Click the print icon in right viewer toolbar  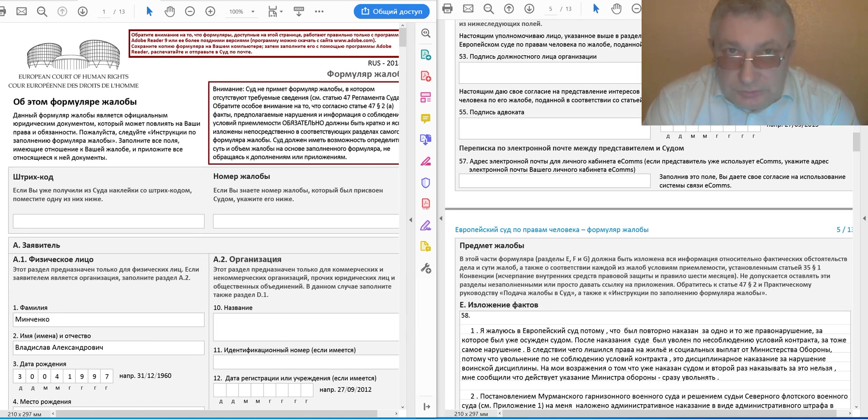[x=448, y=9]
